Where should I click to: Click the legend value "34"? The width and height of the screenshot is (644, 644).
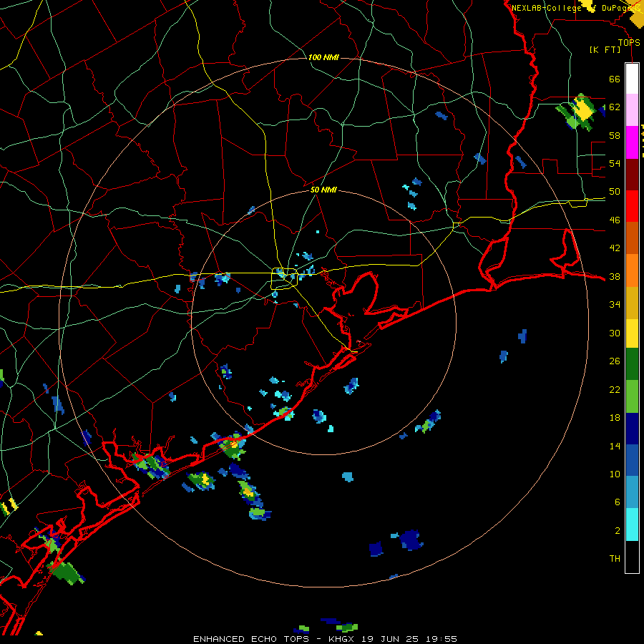point(615,305)
